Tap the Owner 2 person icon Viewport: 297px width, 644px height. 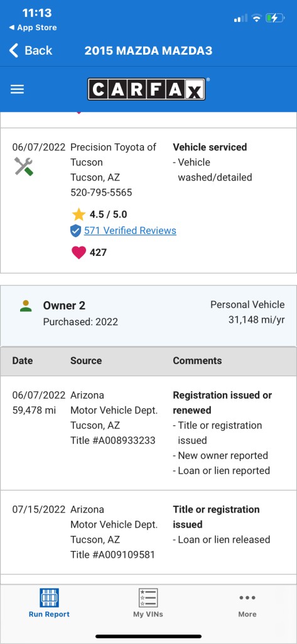coord(26,306)
